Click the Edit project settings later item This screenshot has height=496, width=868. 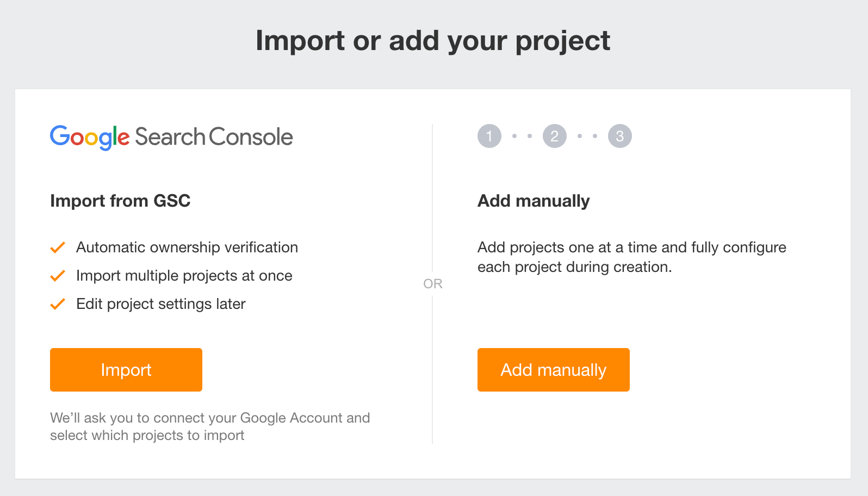(x=160, y=304)
